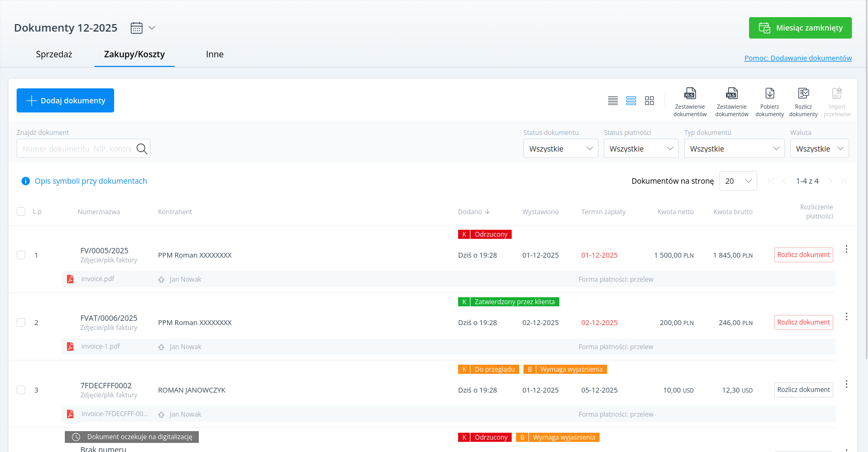This screenshot has height=452, width=868.
Task: Switch to the Sprzedaż tab
Action: click(x=54, y=54)
